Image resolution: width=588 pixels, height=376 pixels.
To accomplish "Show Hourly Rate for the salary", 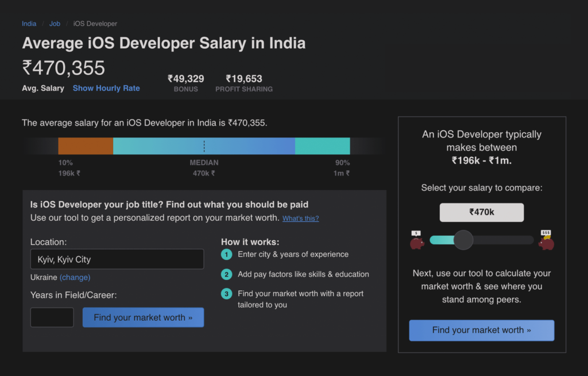I will click(106, 89).
